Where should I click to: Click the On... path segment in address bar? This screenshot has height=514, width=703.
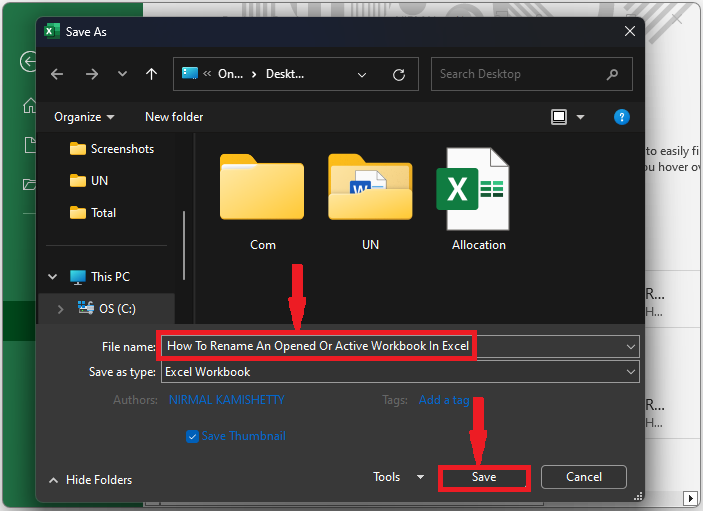[230, 74]
